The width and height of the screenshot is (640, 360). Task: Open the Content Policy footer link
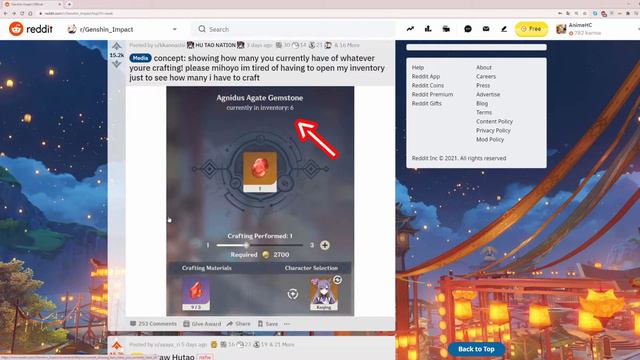[x=494, y=121]
